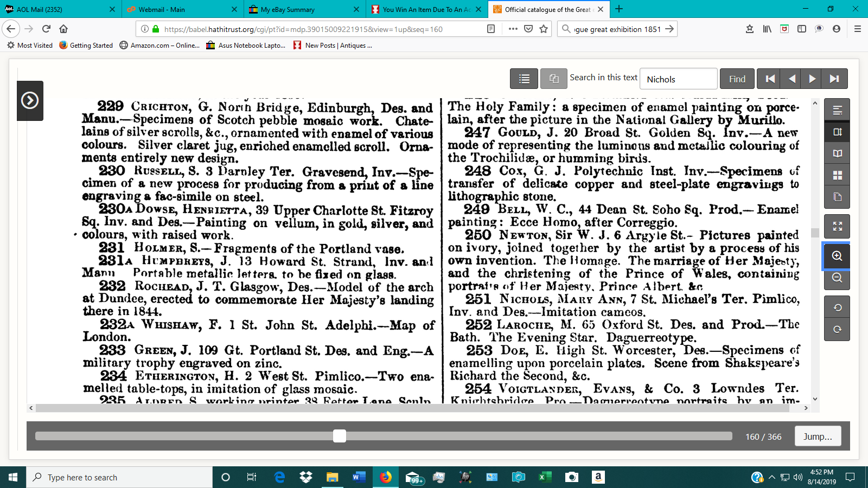Click the Jump... button

point(818,436)
